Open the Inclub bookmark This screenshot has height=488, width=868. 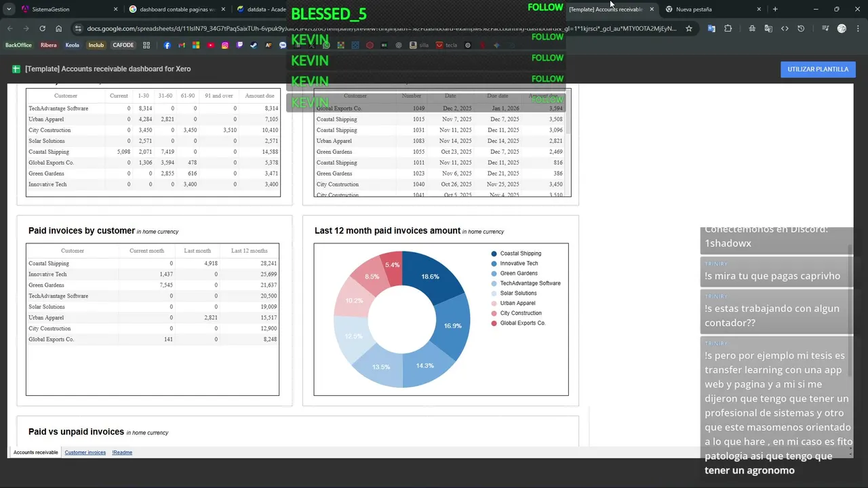click(x=96, y=45)
